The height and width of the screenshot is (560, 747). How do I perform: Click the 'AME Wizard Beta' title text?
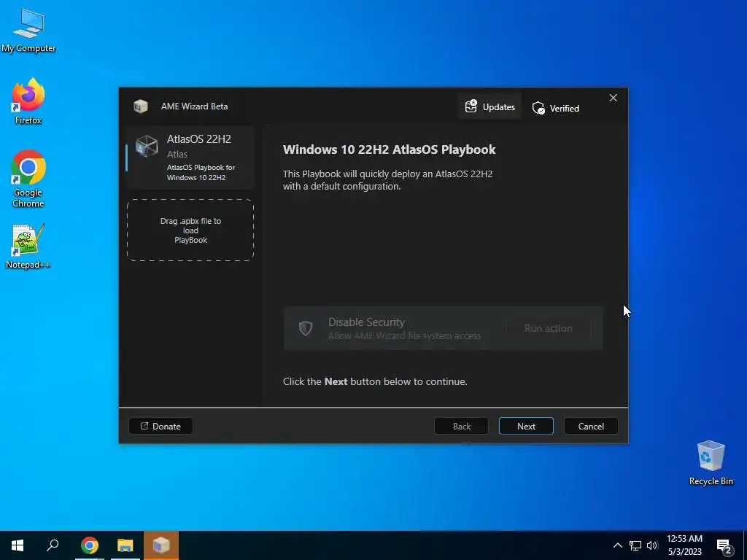coord(194,106)
